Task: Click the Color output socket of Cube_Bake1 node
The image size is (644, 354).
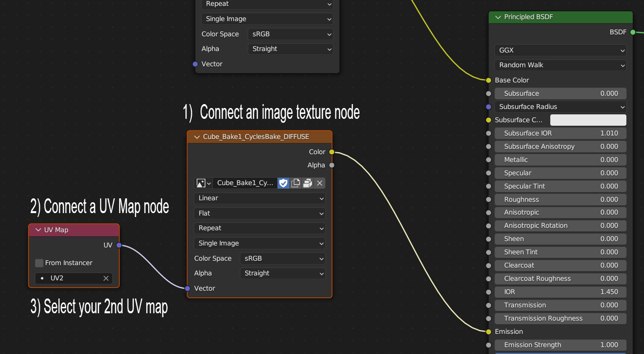Action: pyautogui.click(x=332, y=152)
